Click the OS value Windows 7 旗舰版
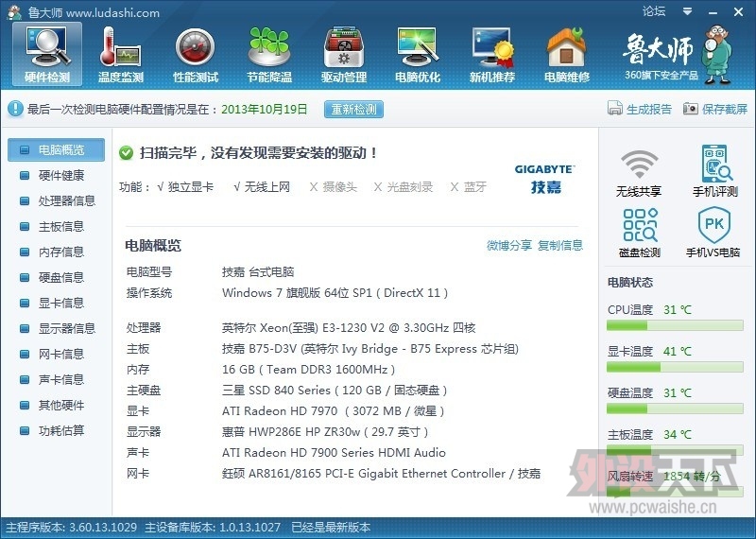 335,292
